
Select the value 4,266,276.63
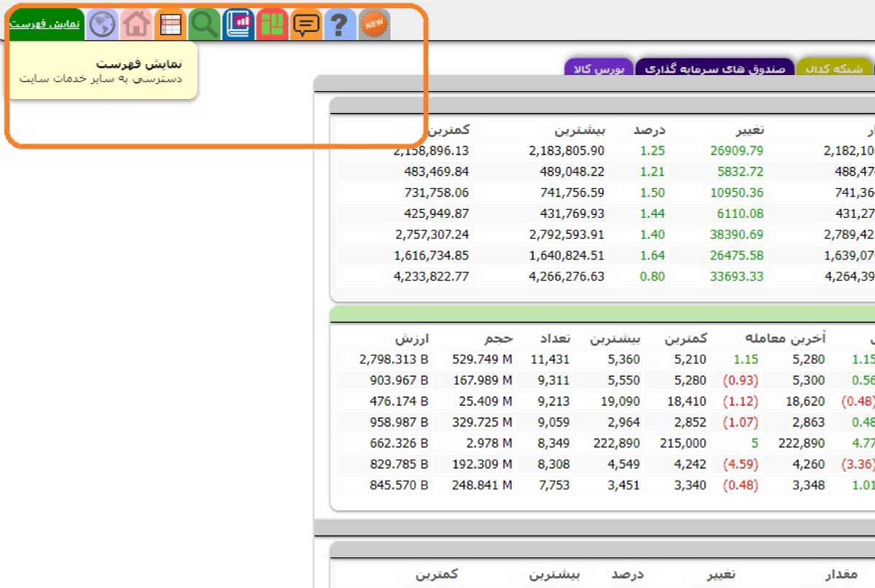567,277
